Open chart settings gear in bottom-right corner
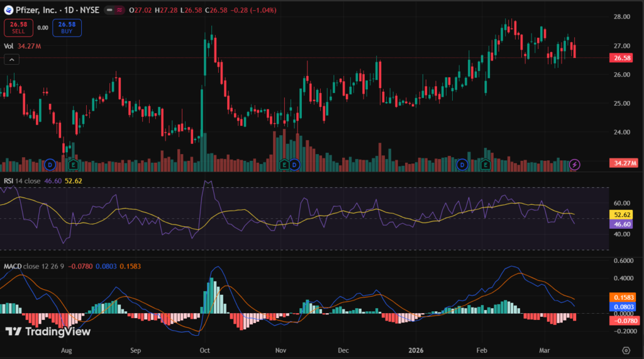This screenshot has height=359, width=644. click(x=626, y=350)
